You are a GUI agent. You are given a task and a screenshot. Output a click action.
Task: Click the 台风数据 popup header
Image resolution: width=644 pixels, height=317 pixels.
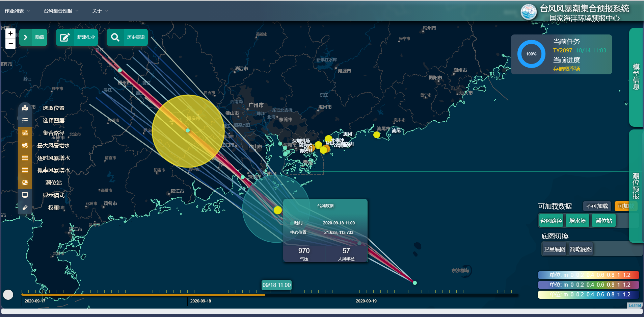coord(325,206)
